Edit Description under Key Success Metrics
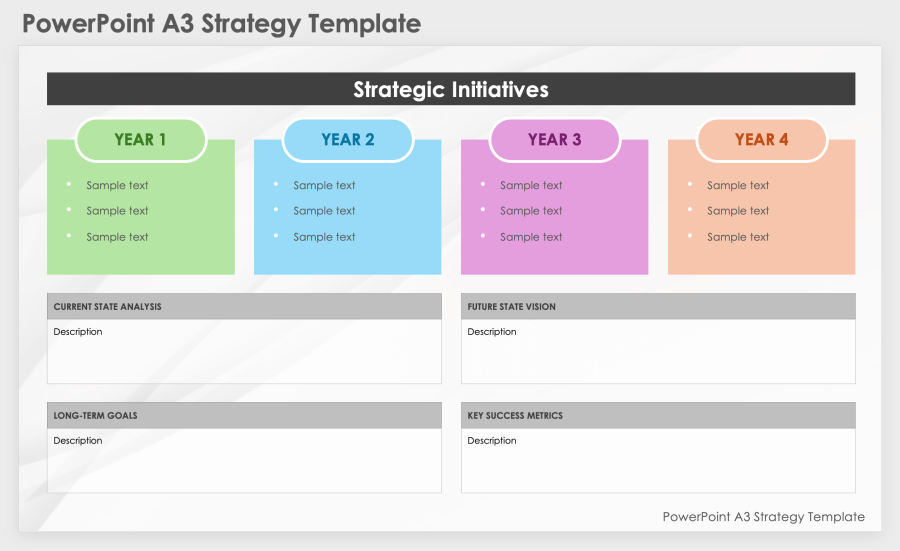Image resolution: width=900 pixels, height=551 pixels. coord(492,441)
